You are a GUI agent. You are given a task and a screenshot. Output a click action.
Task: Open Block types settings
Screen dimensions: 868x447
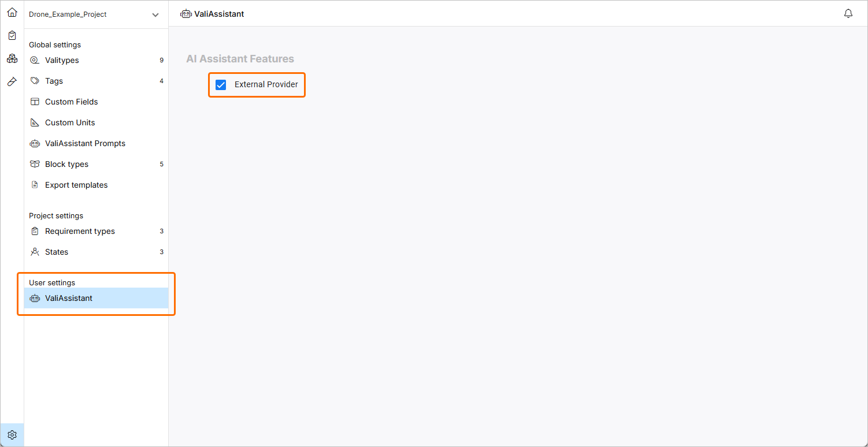pos(96,164)
